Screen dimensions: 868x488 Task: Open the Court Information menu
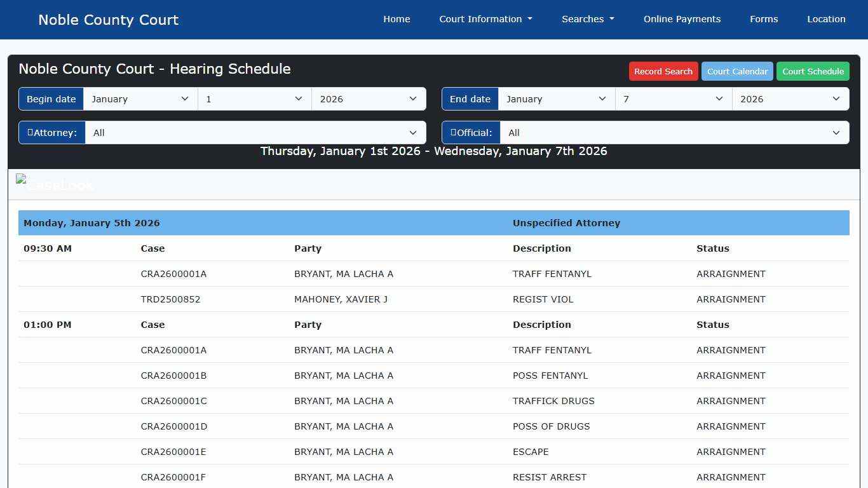coord(485,19)
